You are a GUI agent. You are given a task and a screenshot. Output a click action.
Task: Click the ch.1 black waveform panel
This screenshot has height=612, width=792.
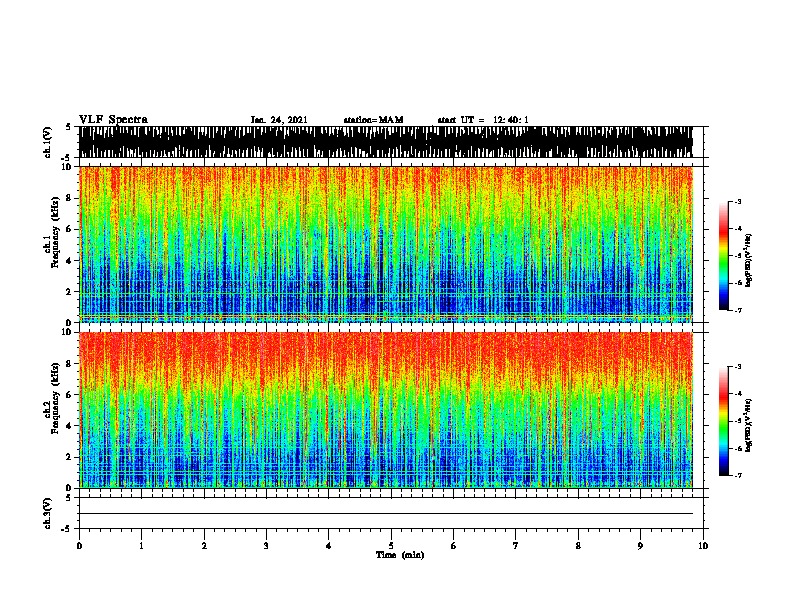(x=386, y=142)
